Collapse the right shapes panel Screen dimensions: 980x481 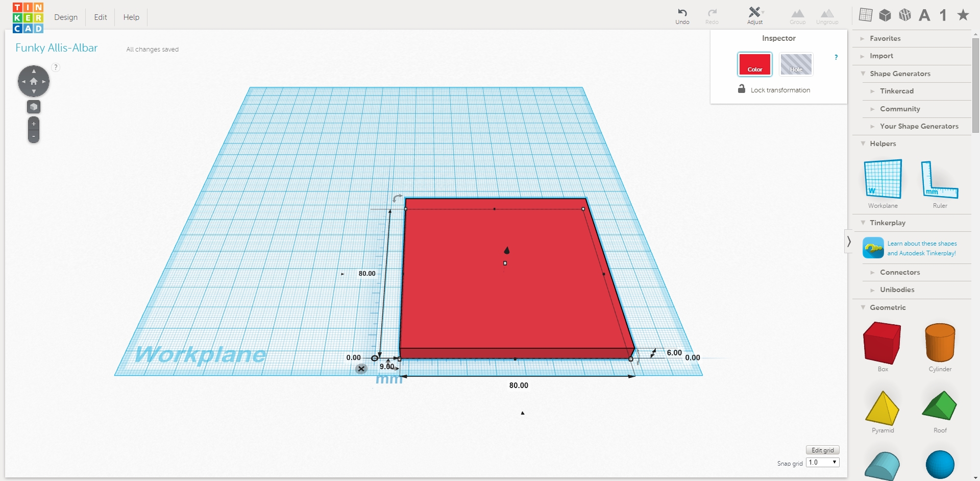(849, 242)
